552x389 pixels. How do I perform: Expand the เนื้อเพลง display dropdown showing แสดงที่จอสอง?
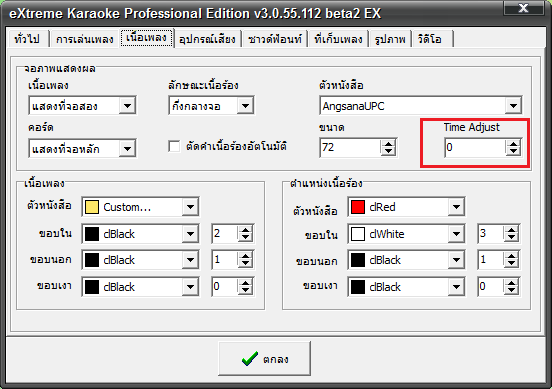127,105
